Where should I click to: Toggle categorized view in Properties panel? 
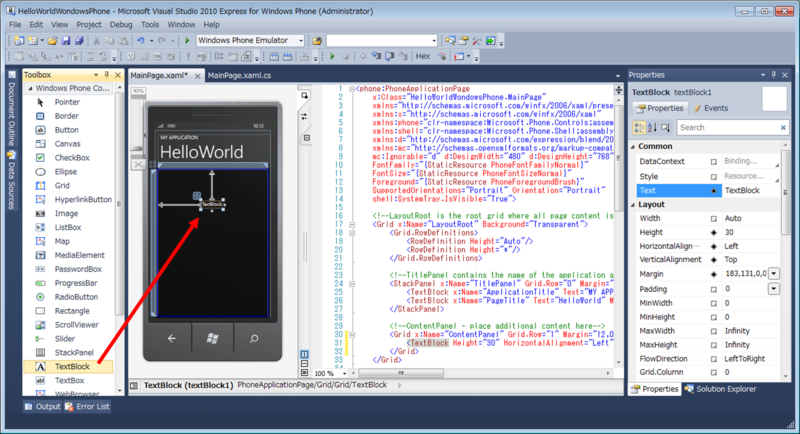[639, 127]
